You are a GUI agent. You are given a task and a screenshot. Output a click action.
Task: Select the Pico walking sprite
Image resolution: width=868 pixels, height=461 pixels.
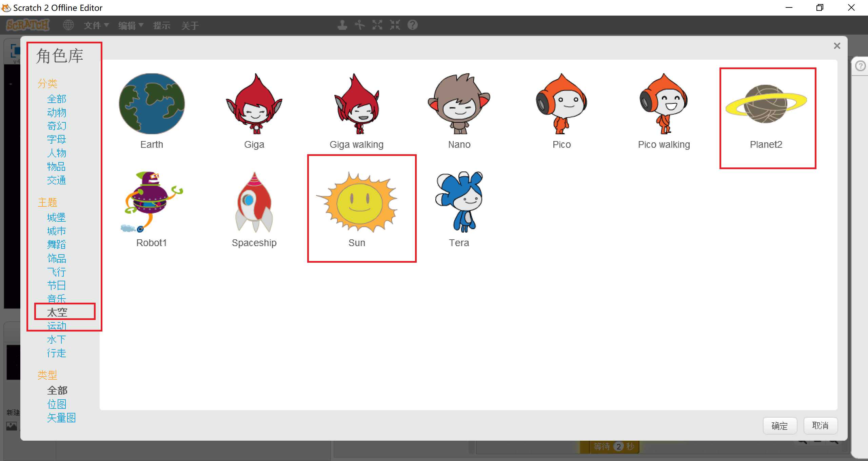pyautogui.click(x=664, y=104)
